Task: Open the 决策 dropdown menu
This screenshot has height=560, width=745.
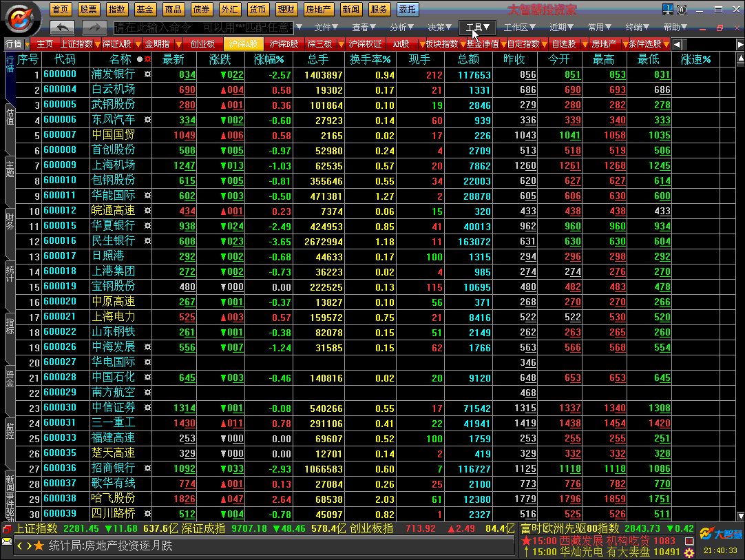Action: pos(439,28)
